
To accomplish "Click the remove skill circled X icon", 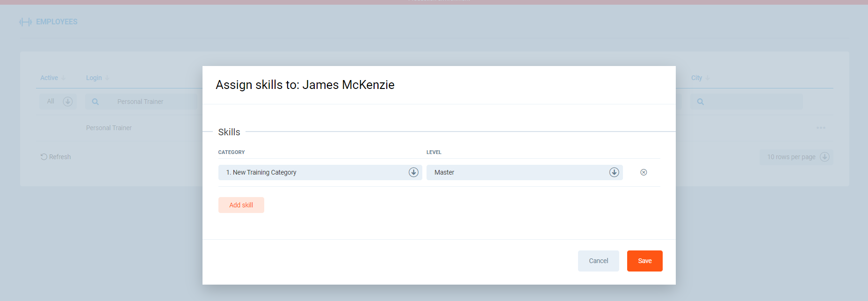I will [644, 172].
